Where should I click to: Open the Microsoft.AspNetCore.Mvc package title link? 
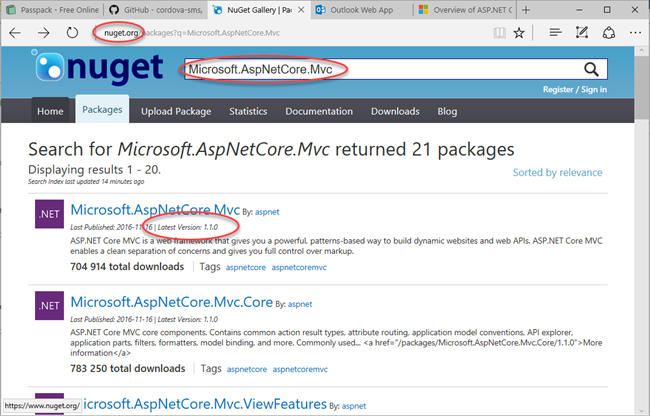(155, 210)
